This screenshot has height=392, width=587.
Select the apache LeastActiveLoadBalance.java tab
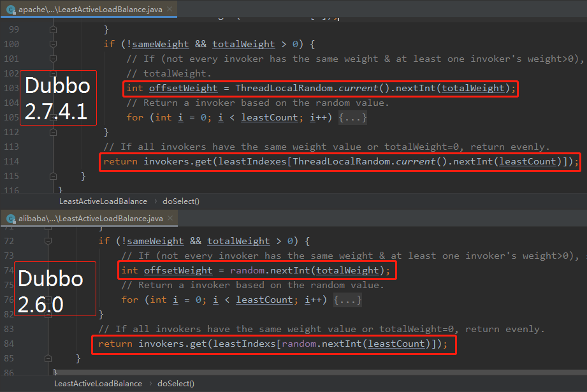[x=89, y=9]
